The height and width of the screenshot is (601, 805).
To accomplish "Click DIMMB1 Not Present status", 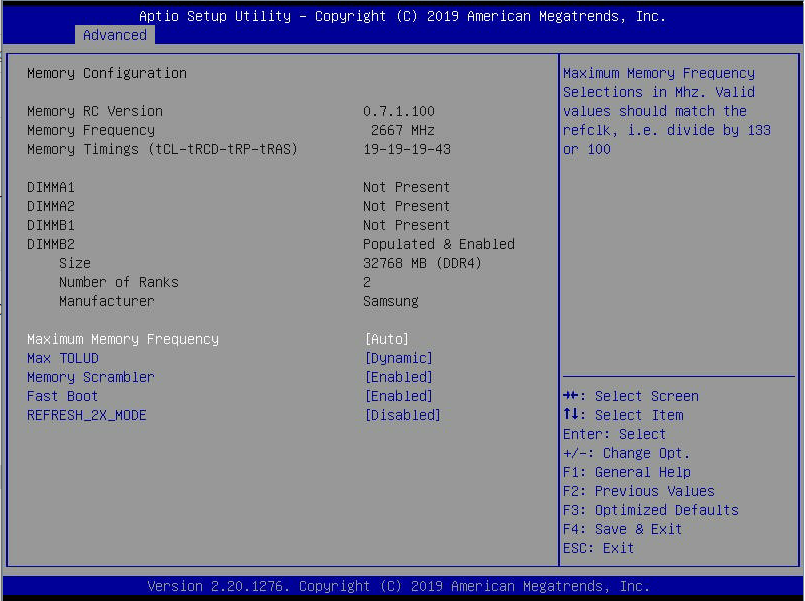I will [x=407, y=225].
